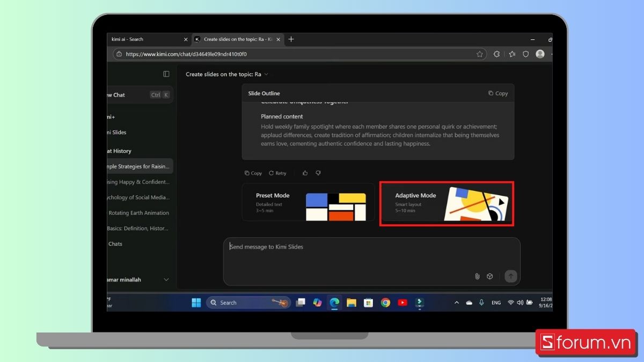644x362 pixels.
Task: Expand the 'Create slides on the topic: Ra' title dropdown
Action: tap(266, 75)
